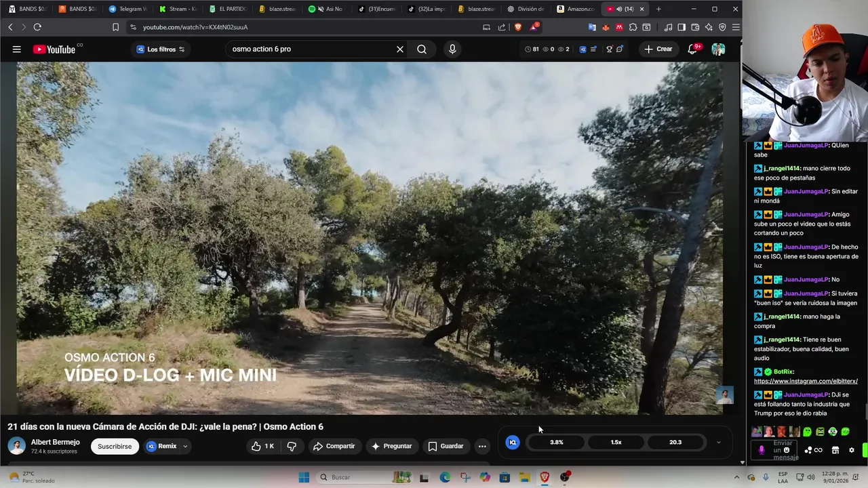868x488 pixels.
Task: Bookmark this page with the bookmark icon
Action: click(x=115, y=27)
